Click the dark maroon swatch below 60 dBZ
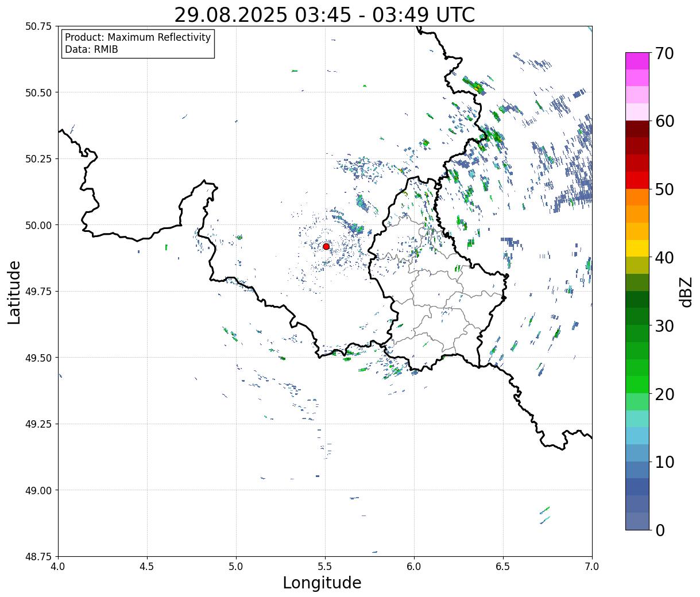The height and width of the screenshot is (597, 700). (637, 129)
